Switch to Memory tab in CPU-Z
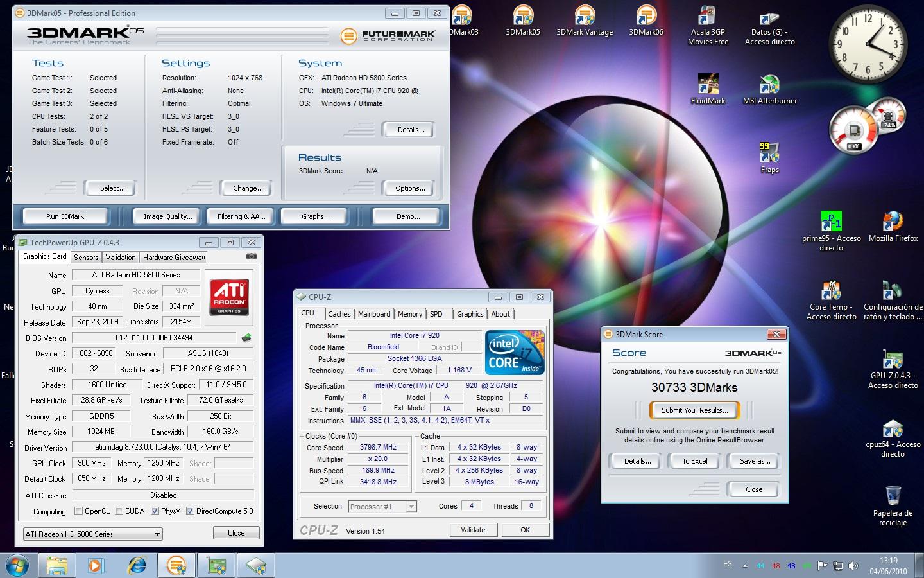The height and width of the screenshot is (578, 924). click(x=410, y=314)
